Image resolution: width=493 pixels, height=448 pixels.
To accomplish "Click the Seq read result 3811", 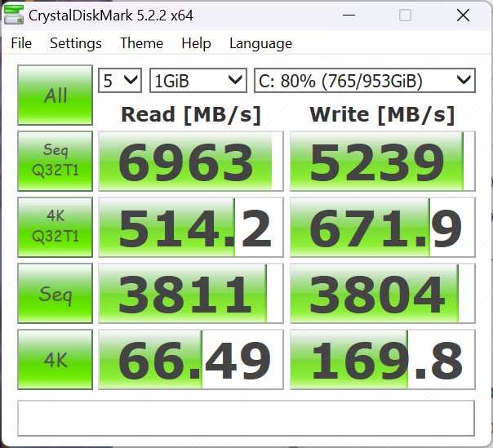I will pos(191,293).
